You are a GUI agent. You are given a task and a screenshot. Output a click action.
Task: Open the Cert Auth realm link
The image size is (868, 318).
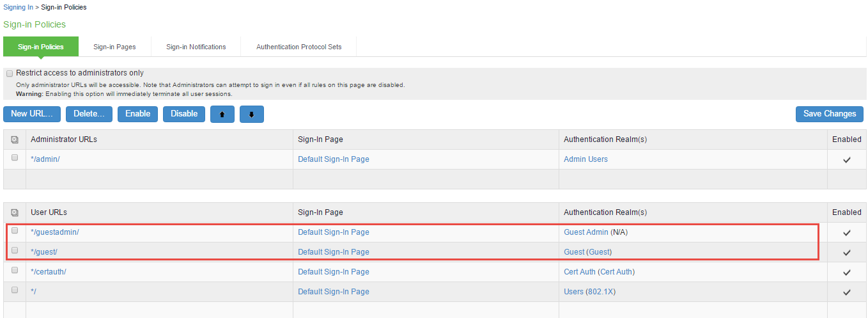tap(579, 272)
